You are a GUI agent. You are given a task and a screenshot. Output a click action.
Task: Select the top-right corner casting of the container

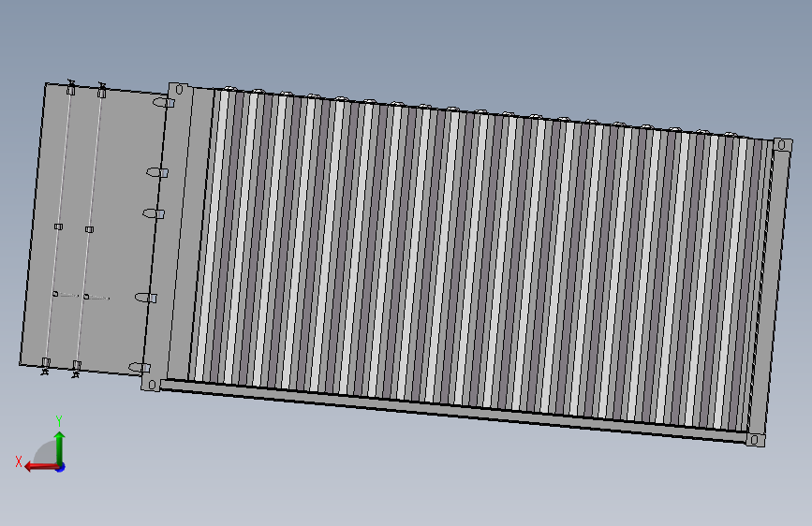point(782,145)
